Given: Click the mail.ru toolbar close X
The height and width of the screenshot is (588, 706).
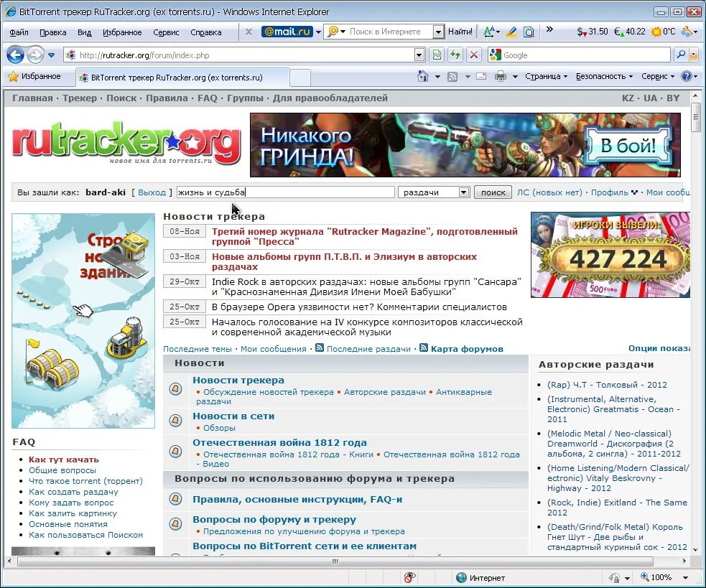Looking at the screenshot, I should (x=249, y=32).
